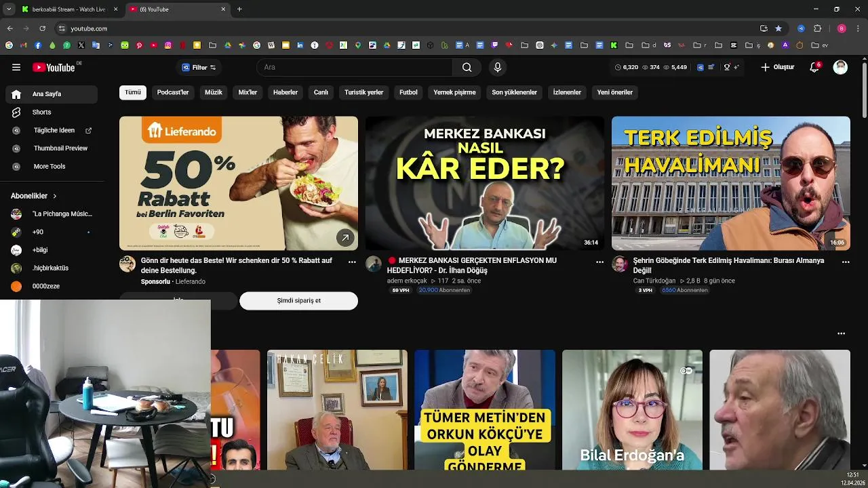This screenshot has width=868, height=488.
Task: Open the trophy icon in the stats bar
Action: pos(727,67)
